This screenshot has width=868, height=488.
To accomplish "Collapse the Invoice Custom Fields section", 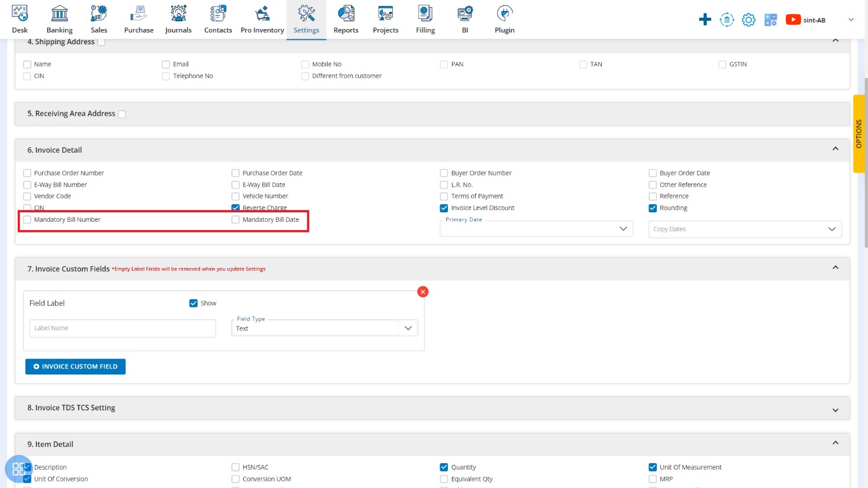I will click(835, 268).
